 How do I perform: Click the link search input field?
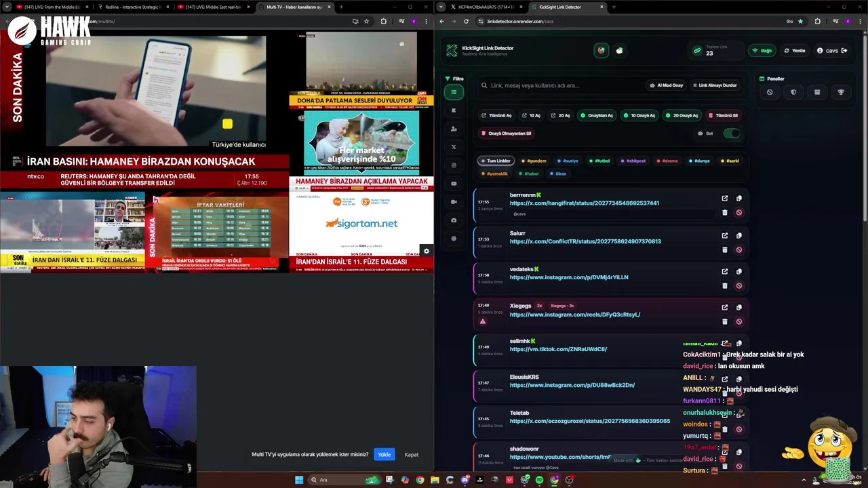pos(559,85)
